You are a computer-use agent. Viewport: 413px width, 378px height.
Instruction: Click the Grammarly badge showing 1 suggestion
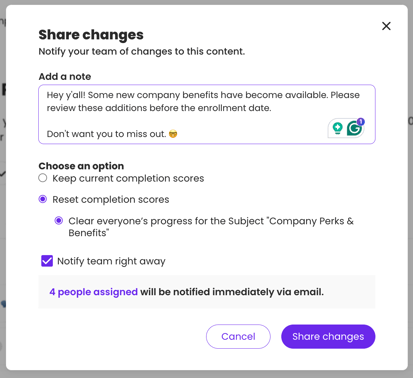[x=361, y=122]
